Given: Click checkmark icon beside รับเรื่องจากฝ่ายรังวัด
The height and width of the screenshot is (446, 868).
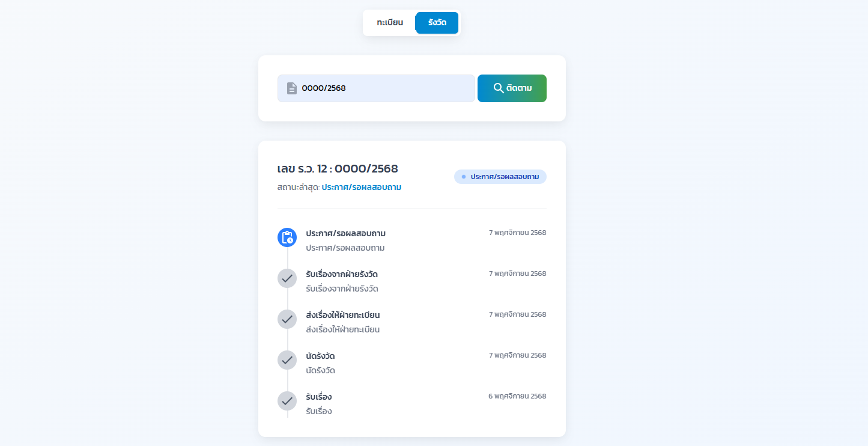Looking at the screenshot, I should 287,278.
